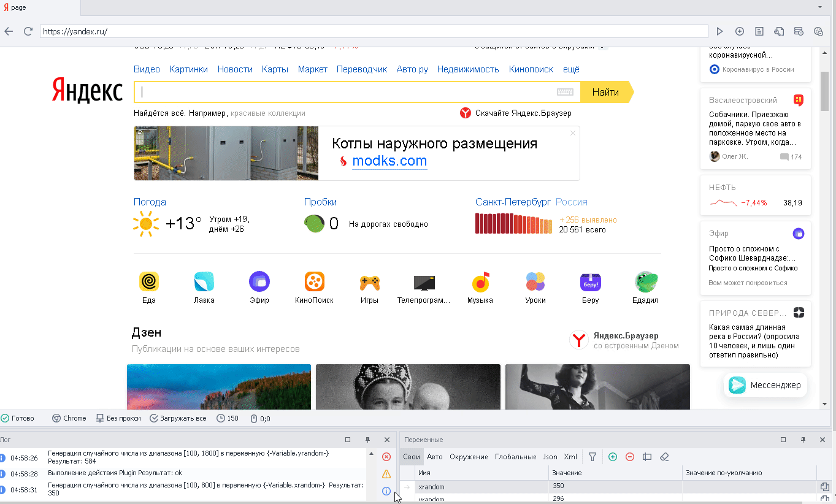
Task: Go back in the embedded browser
Action: 9,31
